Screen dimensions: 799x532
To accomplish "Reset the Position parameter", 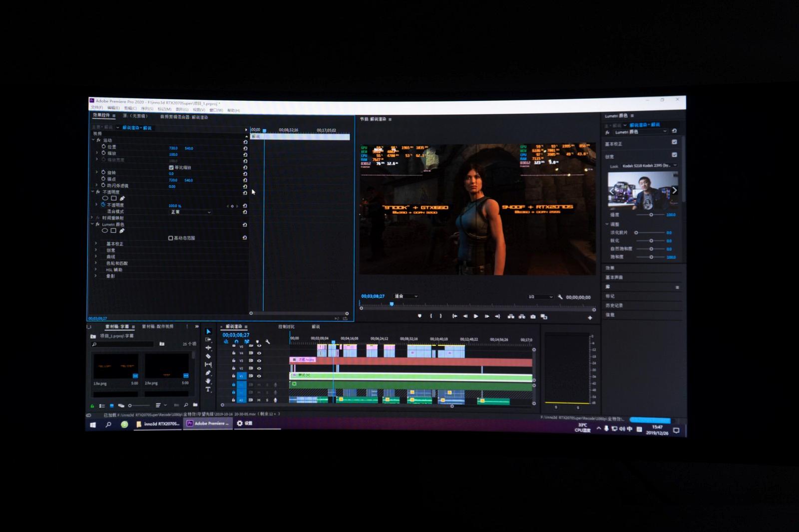I will (x=245, y=148).
